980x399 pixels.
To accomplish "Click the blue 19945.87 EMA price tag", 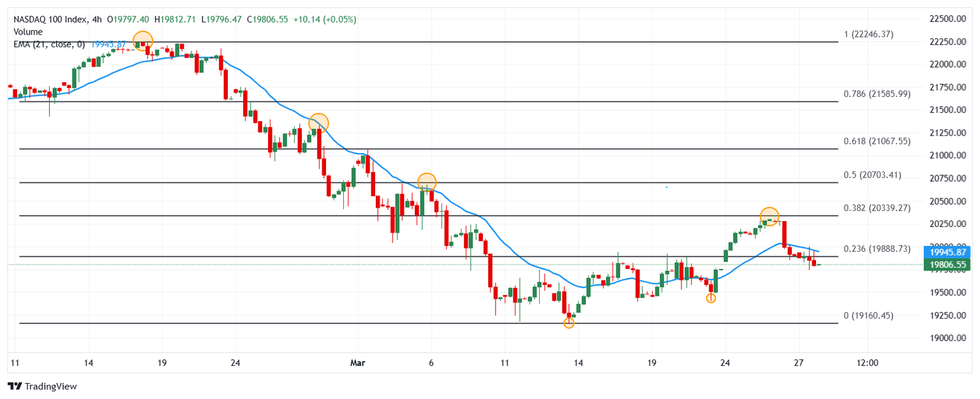I will (x=942, y=252).
